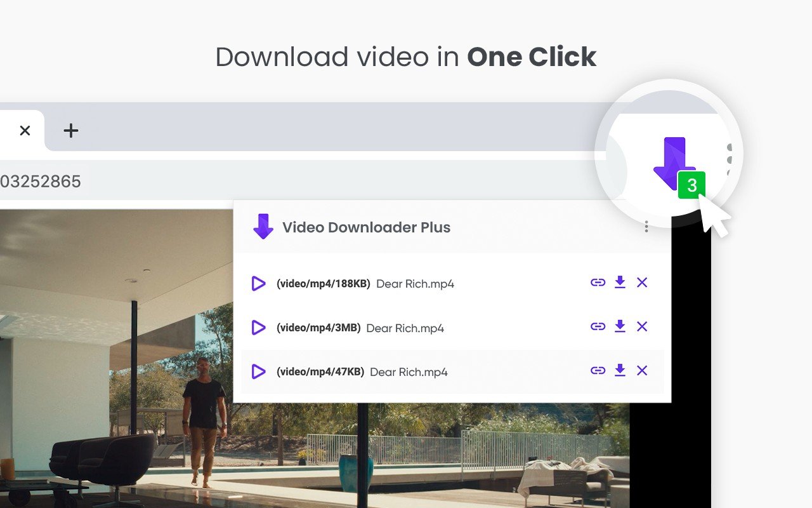Click the Video Downloader Plus logo in panel header
This screenshot has width=812, height=508.
[x=264, y=227]
